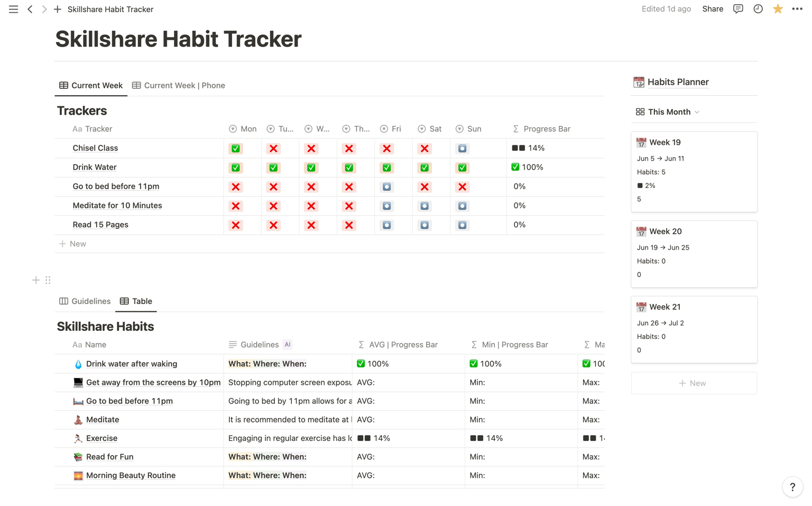Toggle Drink Water Sunday checkmark
The image size is (812, 506).
463,168
